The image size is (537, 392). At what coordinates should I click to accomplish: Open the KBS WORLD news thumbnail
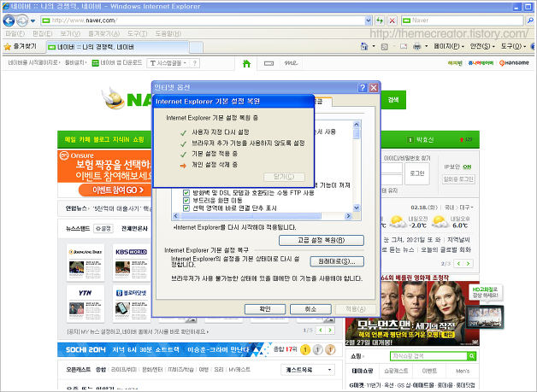coord(132,263)
